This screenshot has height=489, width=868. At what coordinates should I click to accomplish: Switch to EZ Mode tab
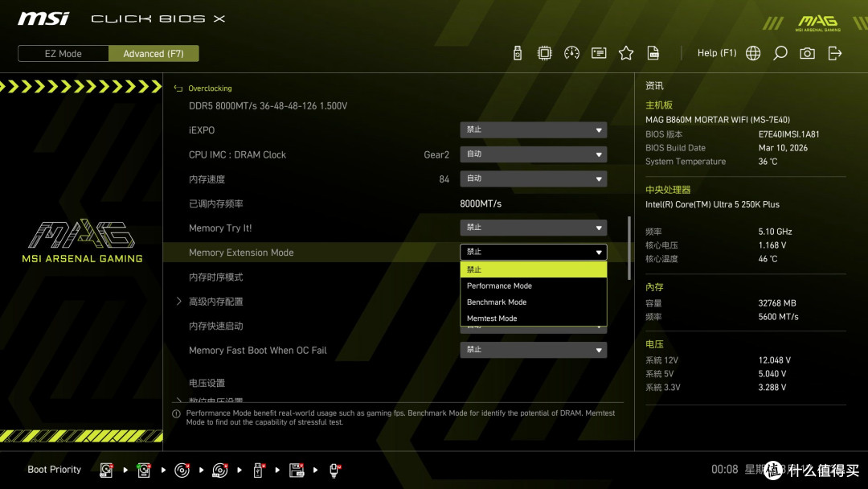[63, 54]
